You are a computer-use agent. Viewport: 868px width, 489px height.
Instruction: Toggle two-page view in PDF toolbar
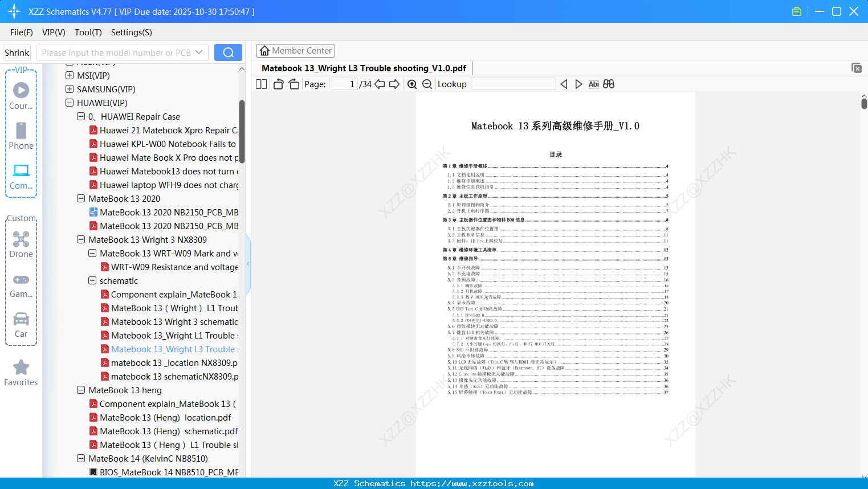(262, 84)
